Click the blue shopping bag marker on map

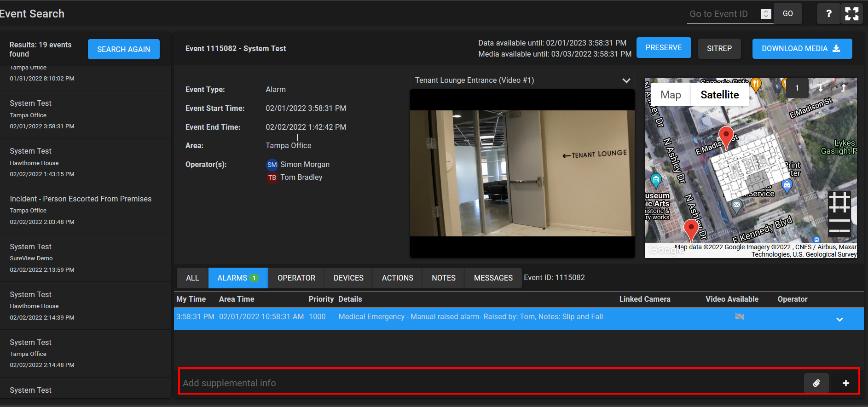point(787,186)
